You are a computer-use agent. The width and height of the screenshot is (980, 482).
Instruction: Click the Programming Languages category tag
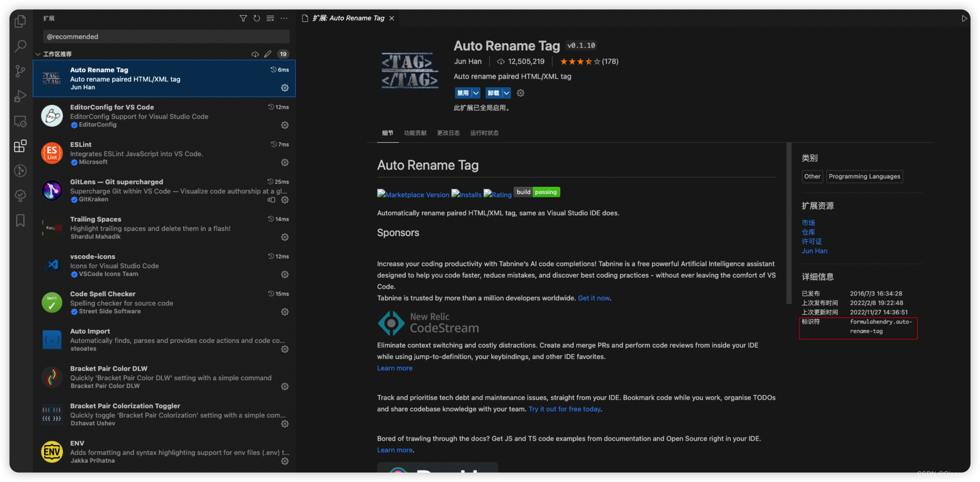pos(864,176)
